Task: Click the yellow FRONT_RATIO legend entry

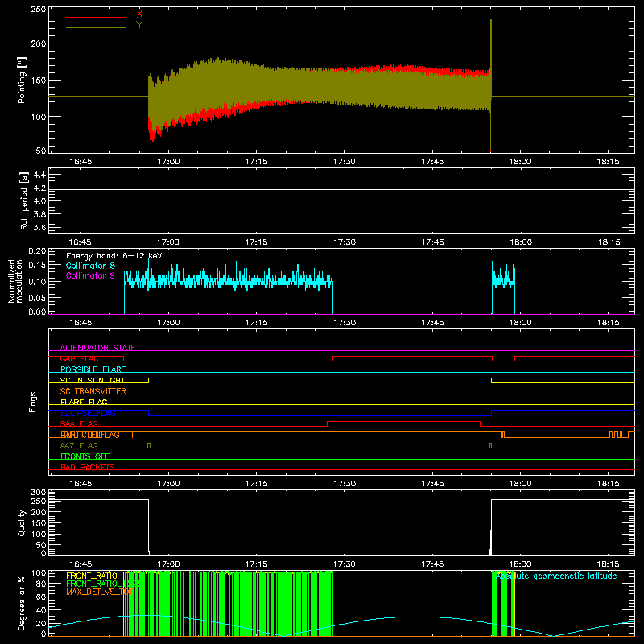Action: [92, 576]
